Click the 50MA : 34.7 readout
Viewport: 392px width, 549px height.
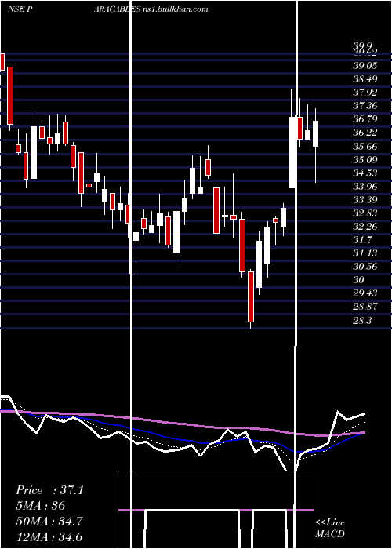pos(49,522)
